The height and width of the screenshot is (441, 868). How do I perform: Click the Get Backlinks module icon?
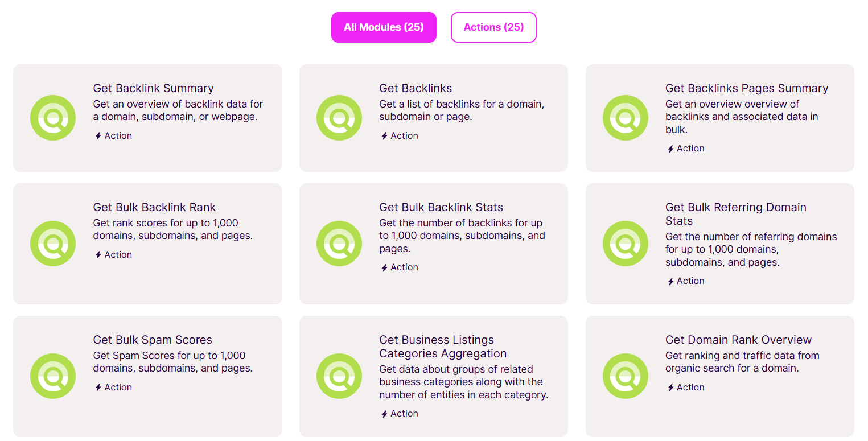tap(339, 118)
